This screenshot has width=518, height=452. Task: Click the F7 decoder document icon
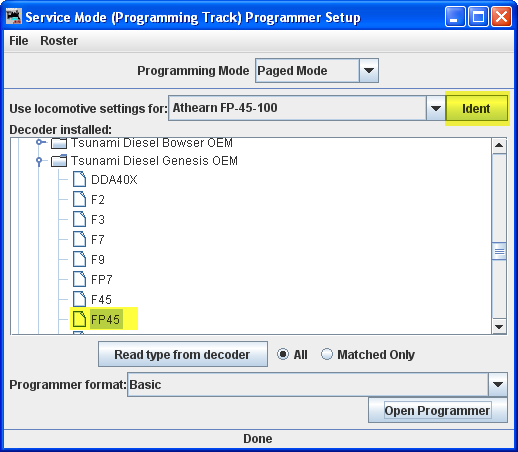pos(79,239)
